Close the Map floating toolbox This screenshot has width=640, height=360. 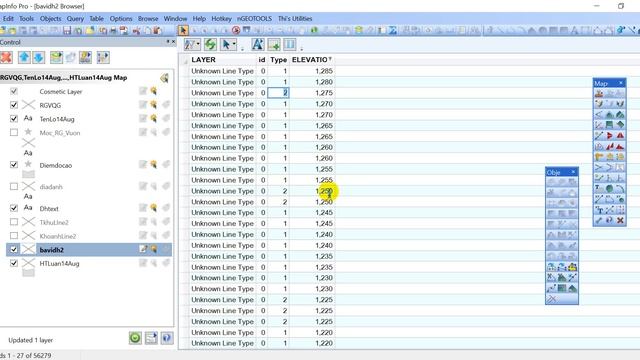pyautogui.click(x=621, y=83)
